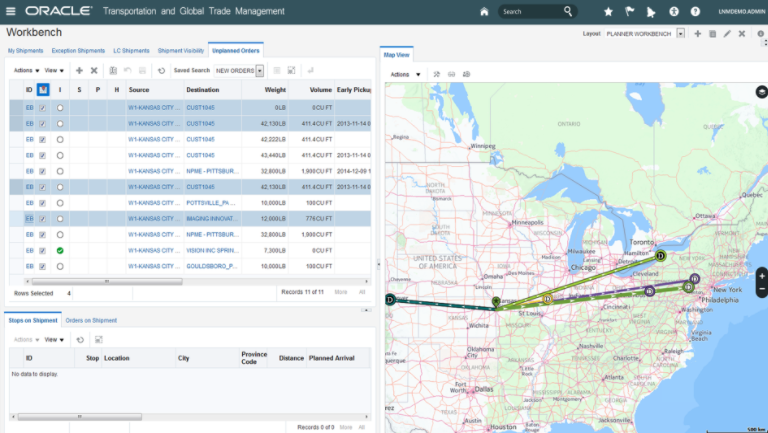Collapse pane with splitter arrow near map
The width and height of the screenshot is (768, 433).
point(378,265)
